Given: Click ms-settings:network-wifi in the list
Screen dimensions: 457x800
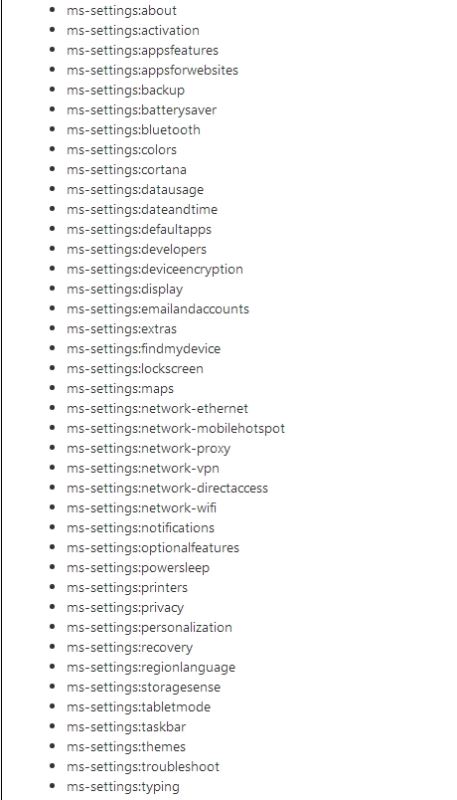Looking at the screenshot, I should 141,508.
